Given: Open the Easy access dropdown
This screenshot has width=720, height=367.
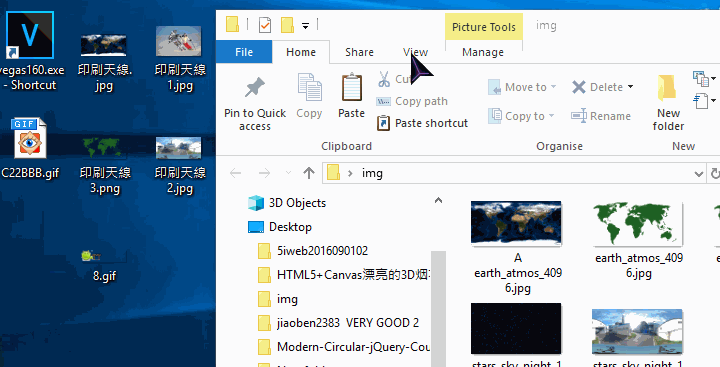Looking at the screenshot, I should click(705, 100).
